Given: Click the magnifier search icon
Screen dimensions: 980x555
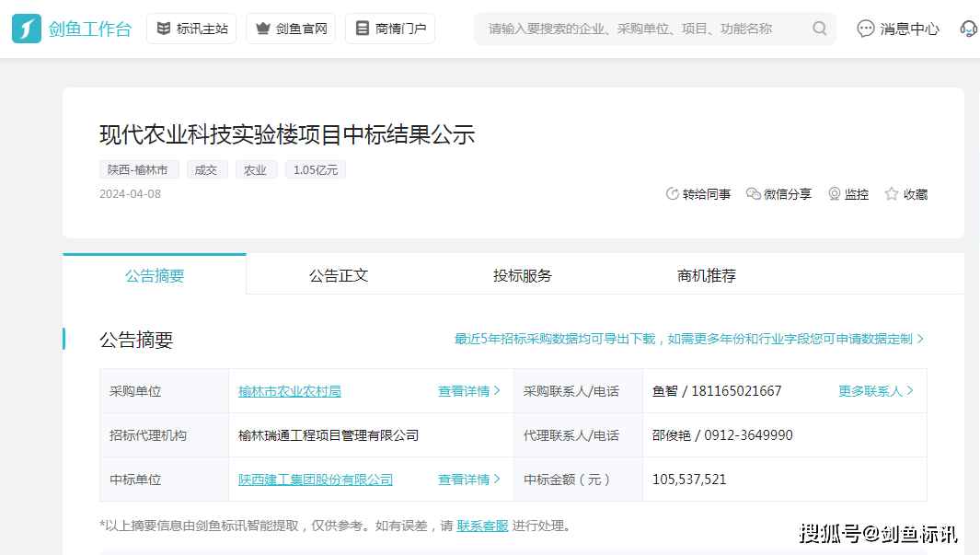Looking at the screenshot, I should 819,29.
